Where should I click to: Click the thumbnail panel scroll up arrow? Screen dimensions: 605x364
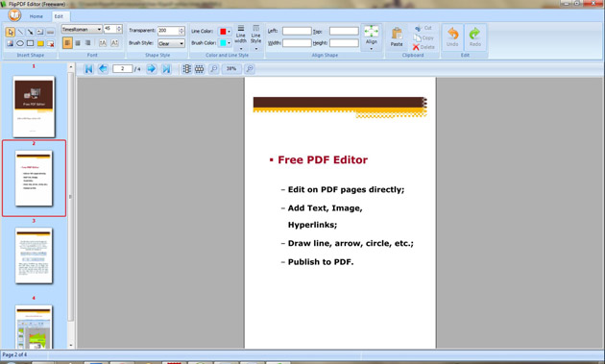coord(71,67)
